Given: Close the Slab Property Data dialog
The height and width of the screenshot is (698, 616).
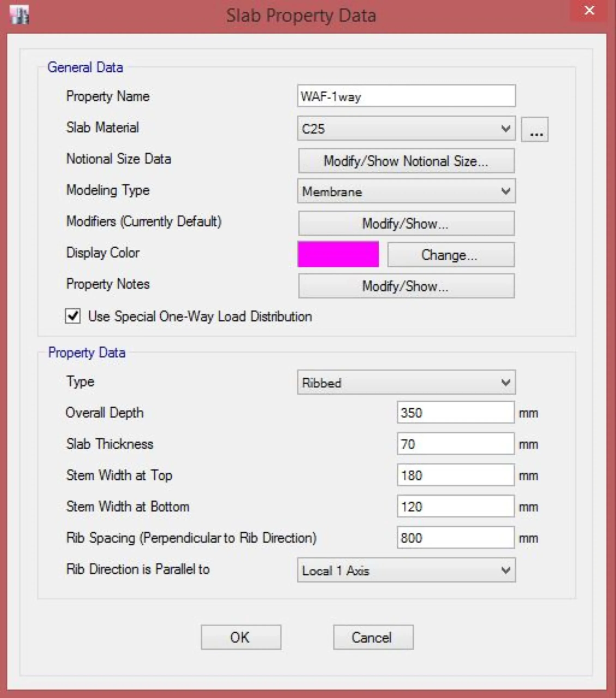Looking at the screenshot, I should [x=589, y=11].
